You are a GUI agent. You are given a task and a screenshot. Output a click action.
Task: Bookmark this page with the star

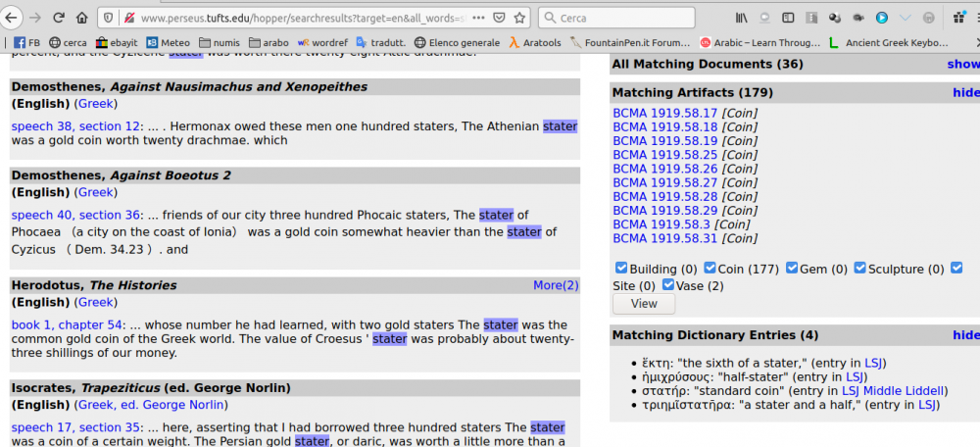519,18
